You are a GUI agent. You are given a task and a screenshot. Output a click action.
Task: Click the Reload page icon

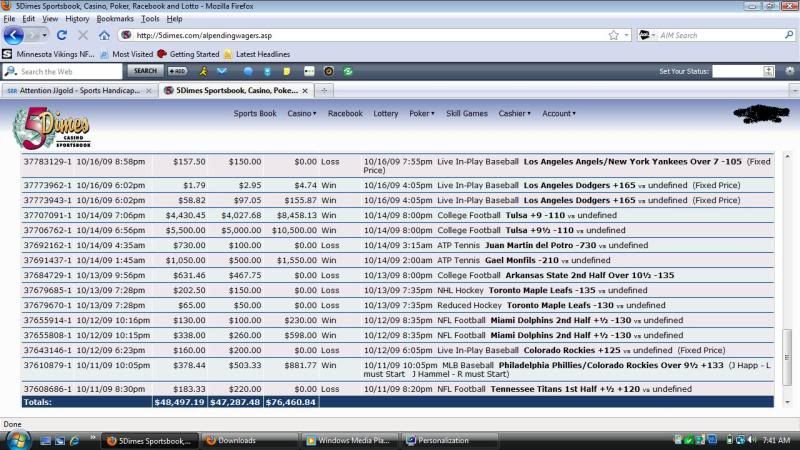(x=62, y=35)
